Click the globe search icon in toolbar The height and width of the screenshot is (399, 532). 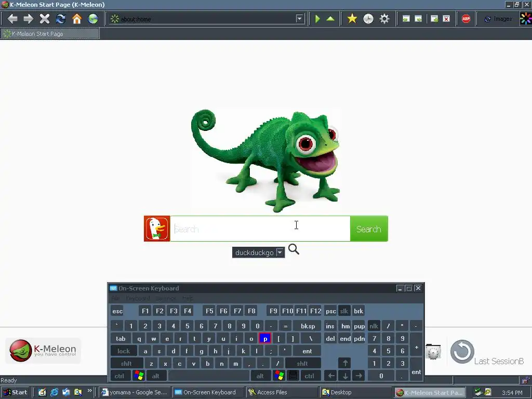tap(93, 19)
